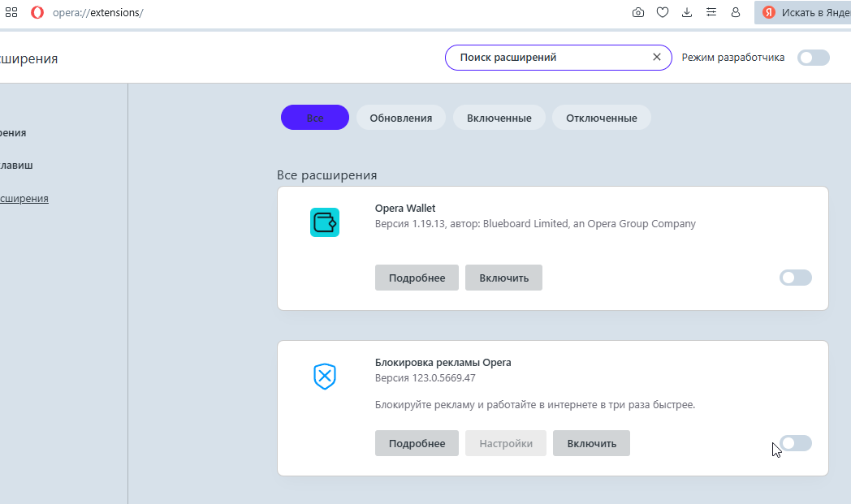The height and width of the screenshot is (504, 851).
Task: Enable the ad blocker extension toggle switch
Action: coord(795,443)
